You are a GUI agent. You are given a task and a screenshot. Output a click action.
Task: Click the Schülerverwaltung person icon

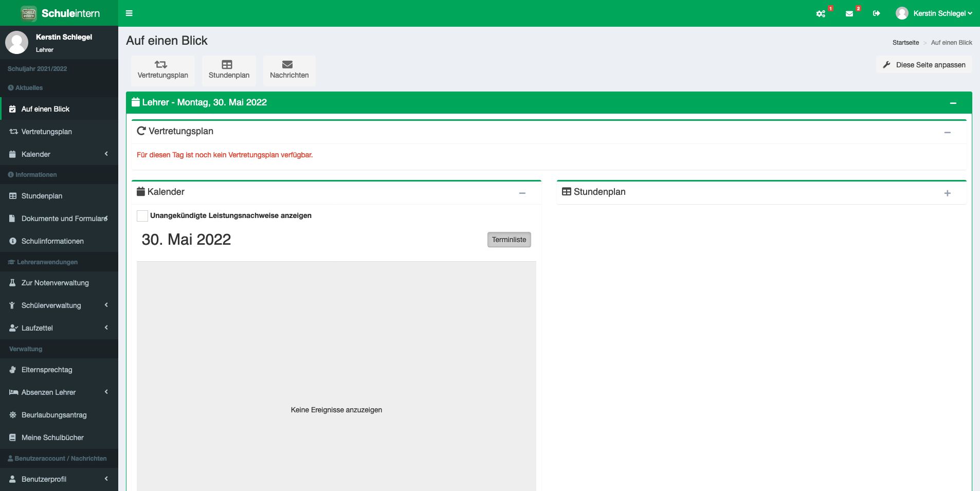(x=12, y=305)
